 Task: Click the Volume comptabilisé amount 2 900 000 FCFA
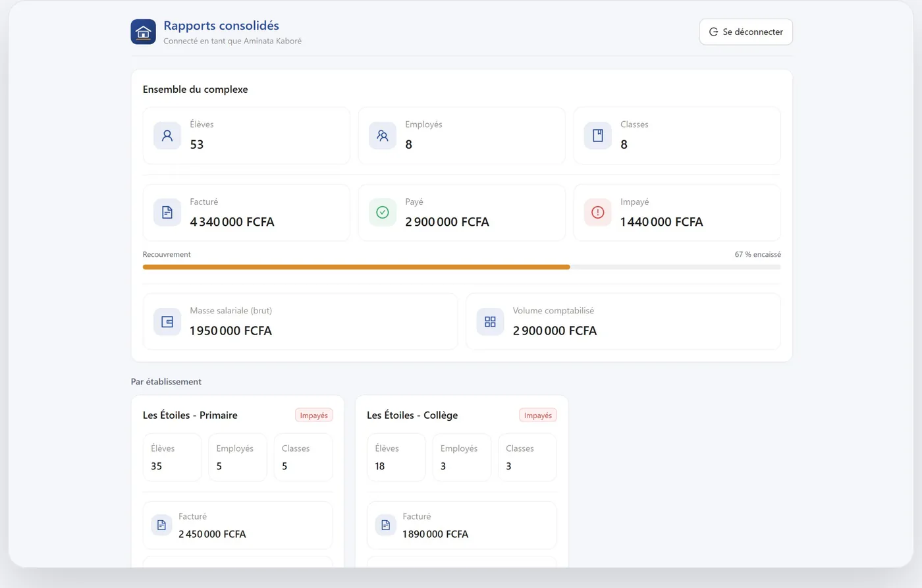point(555,331)
